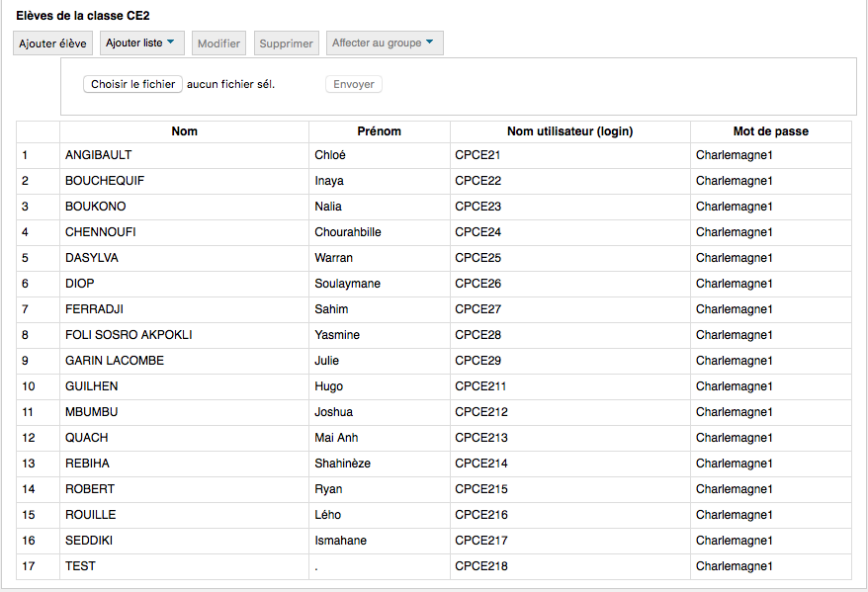868x592 pixels.
Task: Select the QUACH student name cell
Action: (x=87, y=438)
